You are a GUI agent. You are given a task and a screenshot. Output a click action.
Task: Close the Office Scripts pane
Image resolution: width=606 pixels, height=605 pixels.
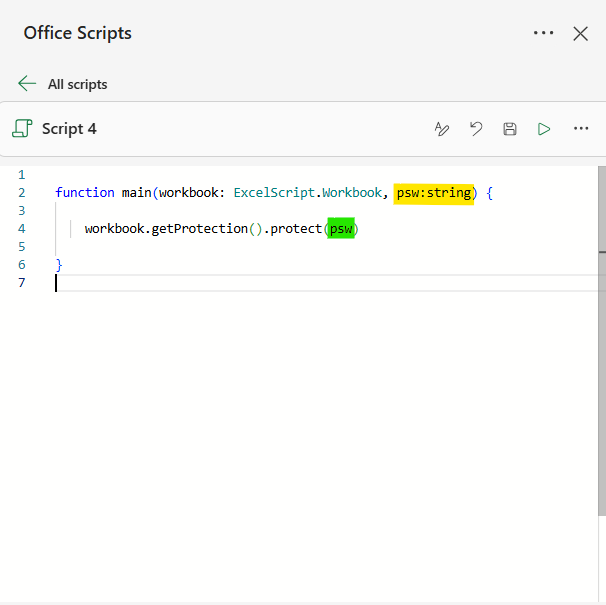tap(580, 34)
